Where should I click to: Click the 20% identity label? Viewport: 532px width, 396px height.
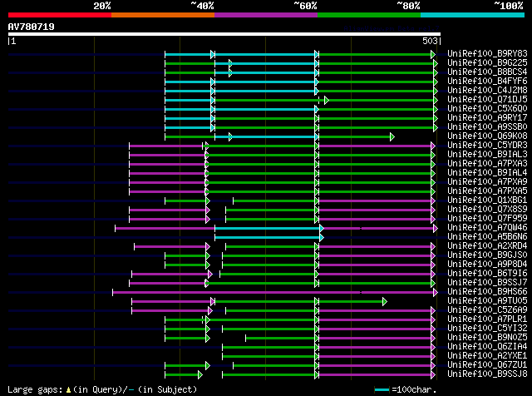pyautogui.click(x=102, y=6)
